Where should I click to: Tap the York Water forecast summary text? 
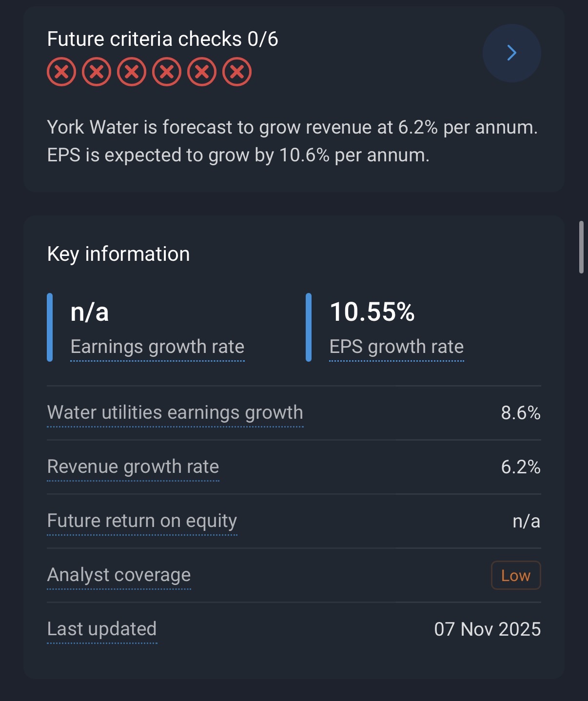(x=292, y=141)
